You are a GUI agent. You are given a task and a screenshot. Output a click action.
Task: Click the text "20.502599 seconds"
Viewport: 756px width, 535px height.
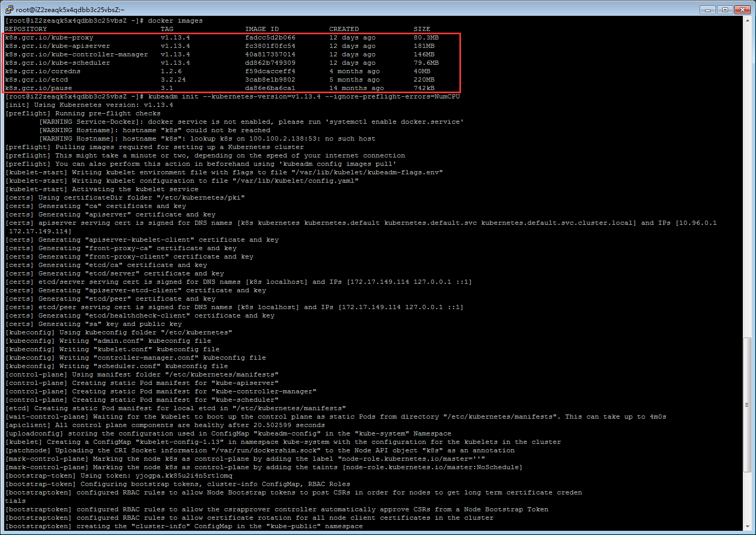289,425
